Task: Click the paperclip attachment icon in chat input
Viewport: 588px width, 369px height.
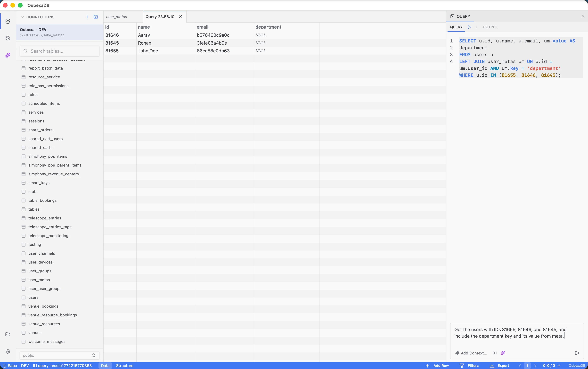Action: pyautogui.click(x=457, y=353)
